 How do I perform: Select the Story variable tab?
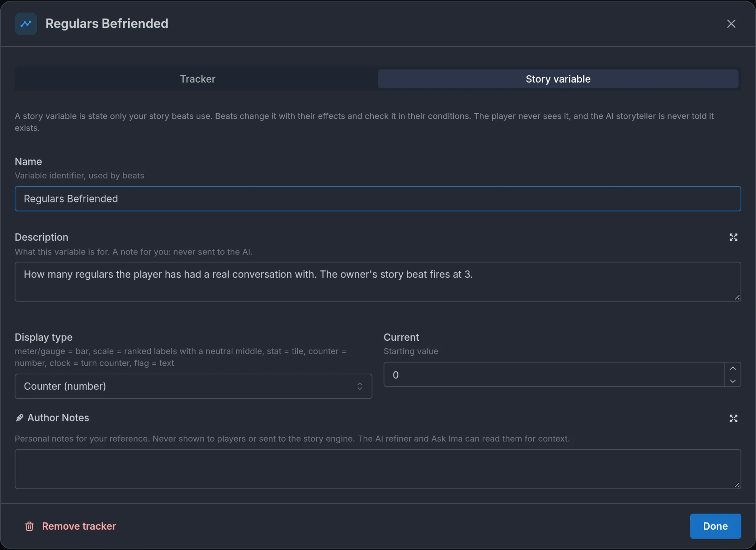click(558, 79)
